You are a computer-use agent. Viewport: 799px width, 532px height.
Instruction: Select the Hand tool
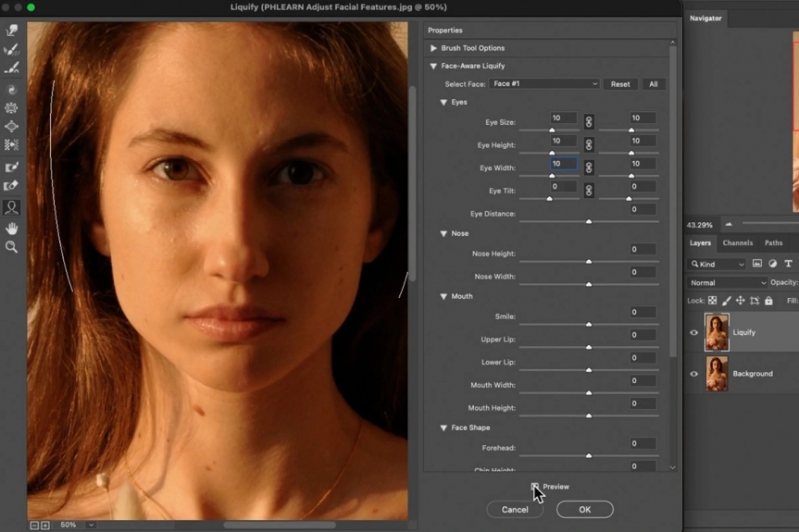tap(12, 228)
